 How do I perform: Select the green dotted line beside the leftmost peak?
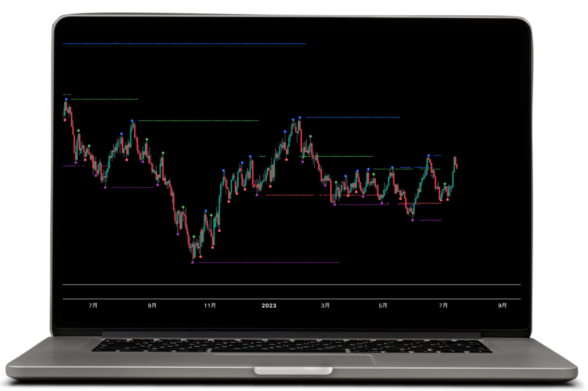click(104, 100)
